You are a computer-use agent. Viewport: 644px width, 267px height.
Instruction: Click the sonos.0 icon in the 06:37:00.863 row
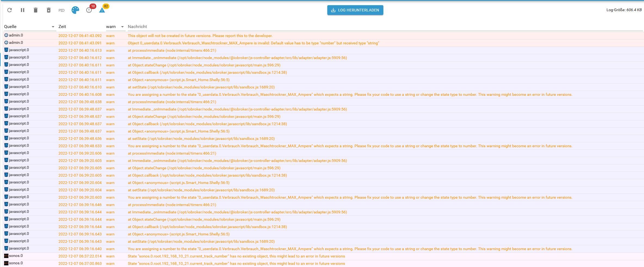(x=6, y=263)
